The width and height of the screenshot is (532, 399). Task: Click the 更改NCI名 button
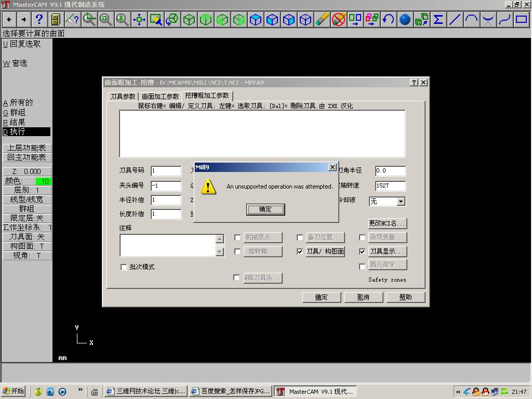pos(387,223)
